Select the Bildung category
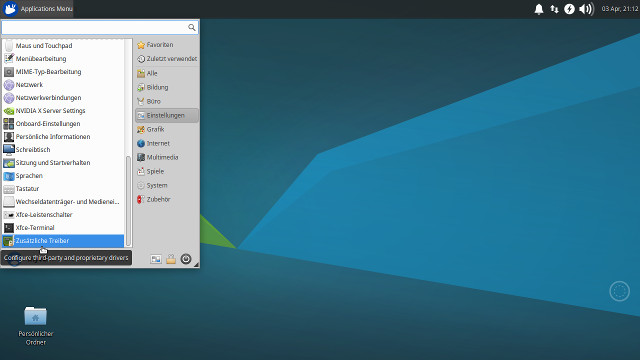The height and width of the screenshot is (360, 640). [x=167, y=87]
